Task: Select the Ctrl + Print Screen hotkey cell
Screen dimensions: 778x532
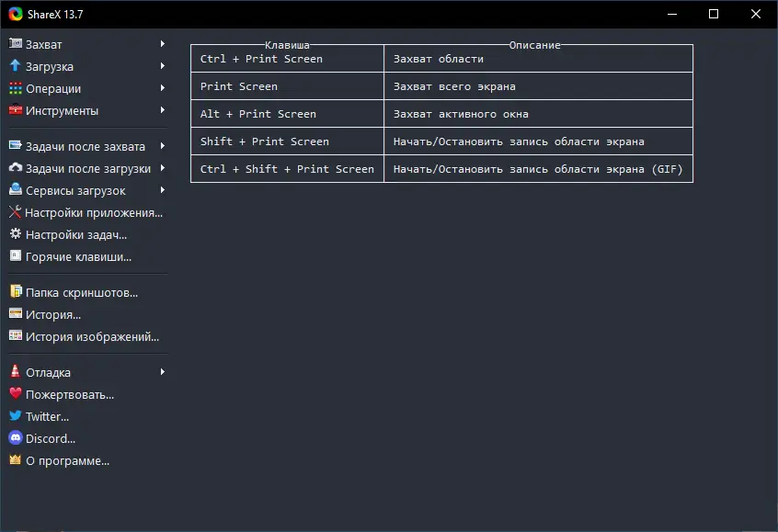Action: point(287,59)
